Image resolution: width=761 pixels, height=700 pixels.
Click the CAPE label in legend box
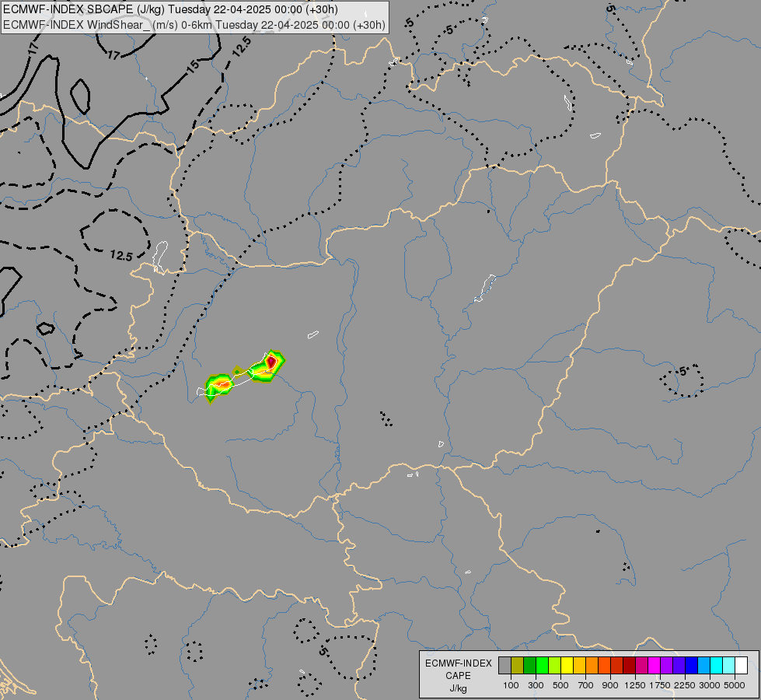tap(458, 676)
